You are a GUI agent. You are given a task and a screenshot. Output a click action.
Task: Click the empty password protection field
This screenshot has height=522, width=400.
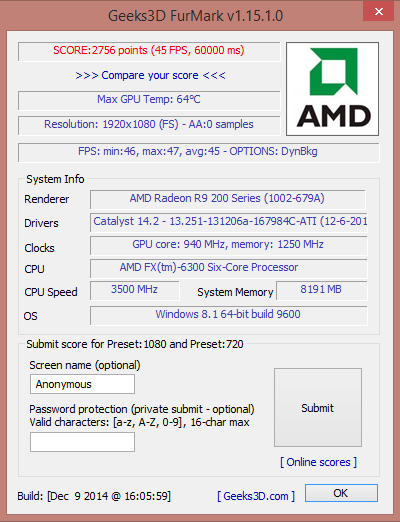point(82,442)
